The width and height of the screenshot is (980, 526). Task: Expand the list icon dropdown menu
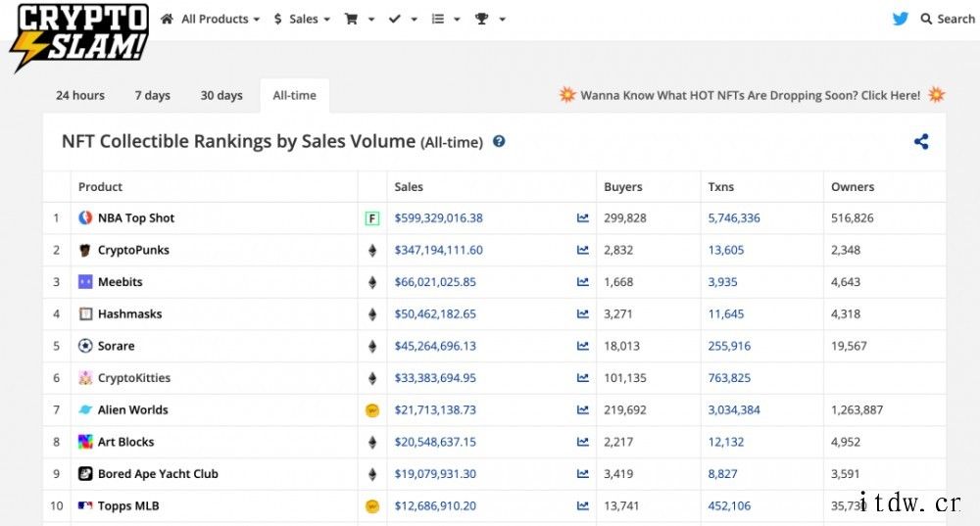coord(446,20)
